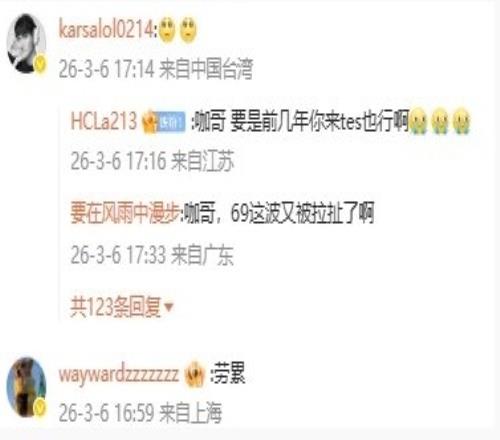500x440 pixels.
Task: Click the verified V badge on waywardzzzzzzz's avatar
Action: [x=39, y=407]
